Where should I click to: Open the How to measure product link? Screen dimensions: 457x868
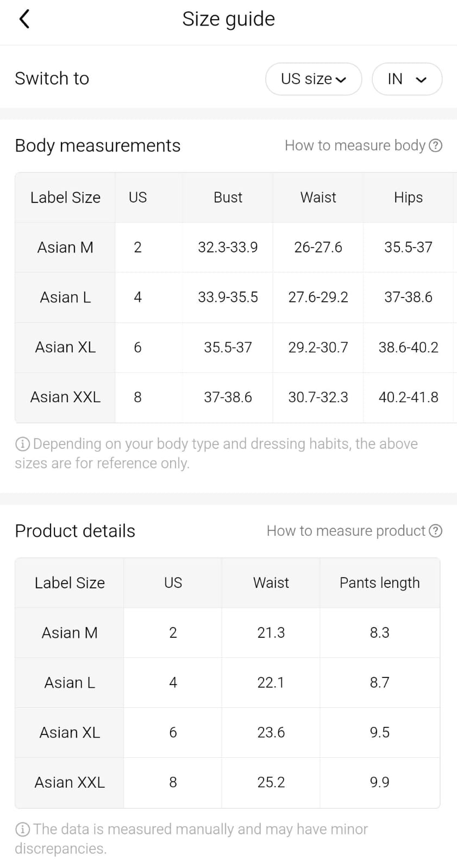click(x=346, y=531)
